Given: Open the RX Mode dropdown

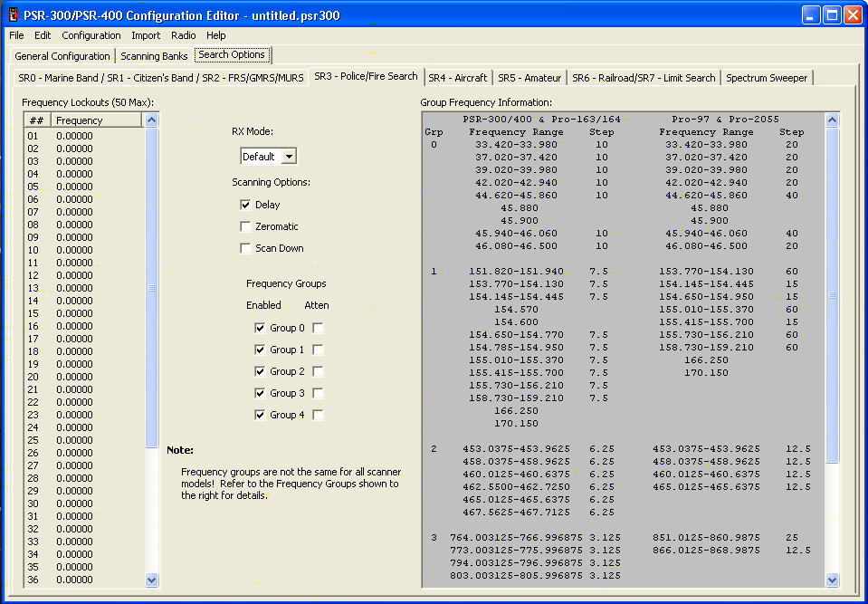Looking at the screenshot, I should 288,157.
